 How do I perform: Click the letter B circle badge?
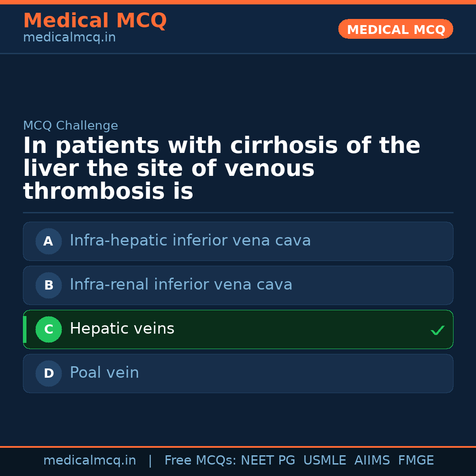point(48,285)
